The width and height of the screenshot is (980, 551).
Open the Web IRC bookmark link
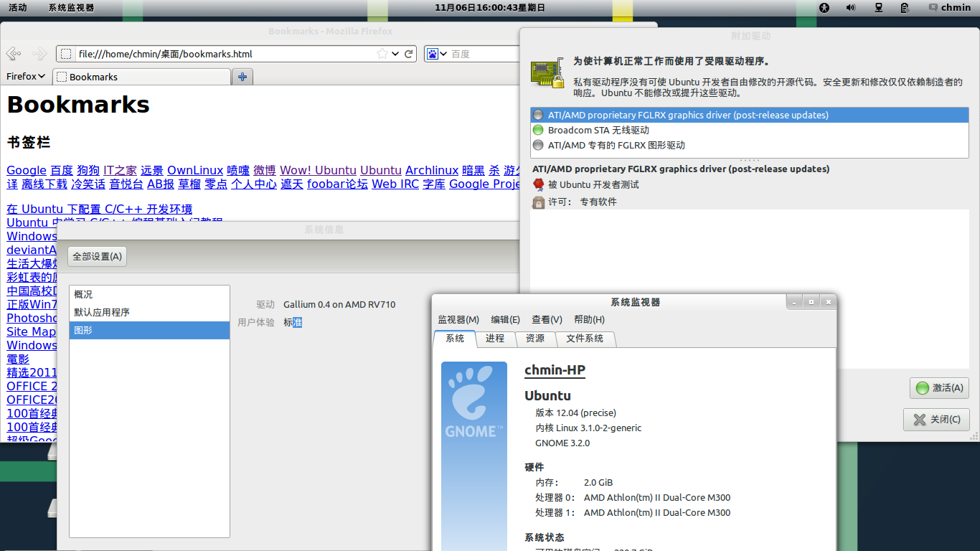tap(395, 184)
